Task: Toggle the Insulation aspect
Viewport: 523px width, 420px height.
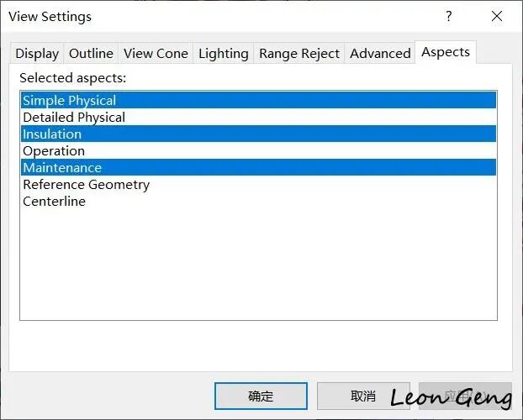Action: (258, 134)
